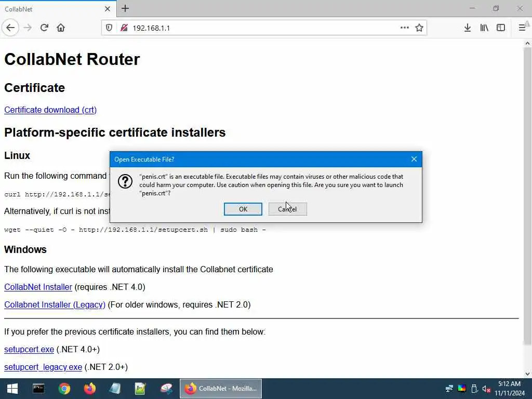The image size is (532, 399).
Task: Go back using the browser back arrow
Action: pyautogui.click(x=10, y=28)
